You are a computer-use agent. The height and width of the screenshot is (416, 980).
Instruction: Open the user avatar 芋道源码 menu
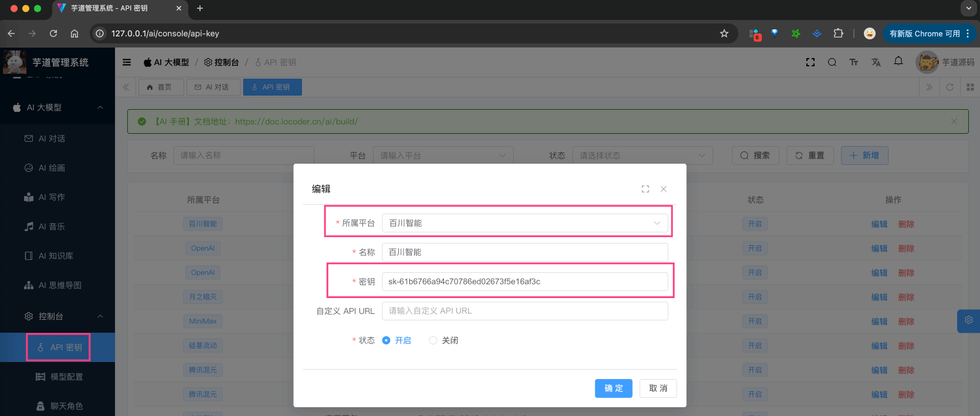click(945, 62)
